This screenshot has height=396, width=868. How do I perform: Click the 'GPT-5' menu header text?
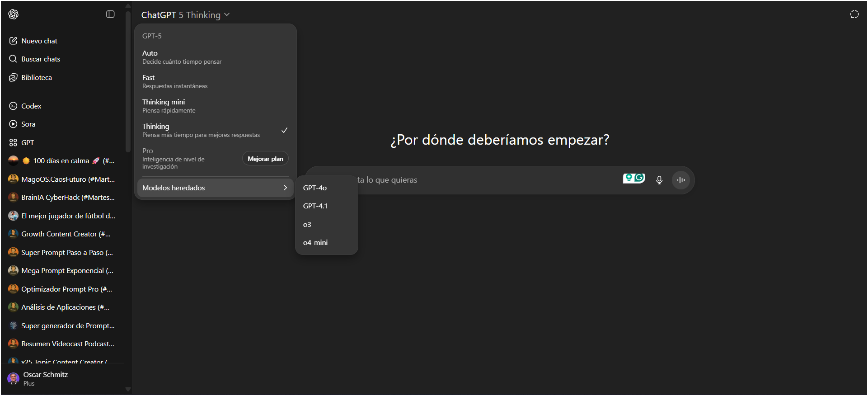click(x=152, y=36)
